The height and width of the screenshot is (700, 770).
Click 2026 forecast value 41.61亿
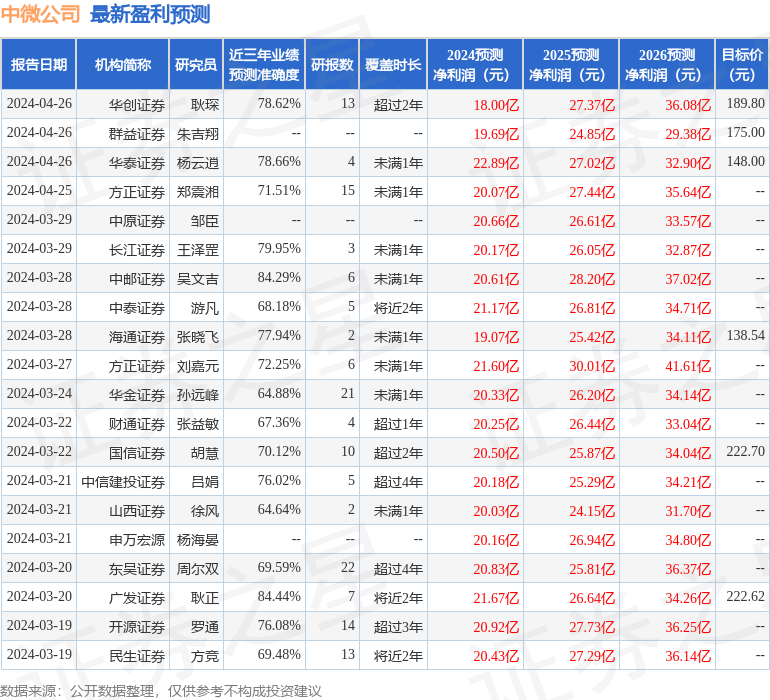point(688,365)
